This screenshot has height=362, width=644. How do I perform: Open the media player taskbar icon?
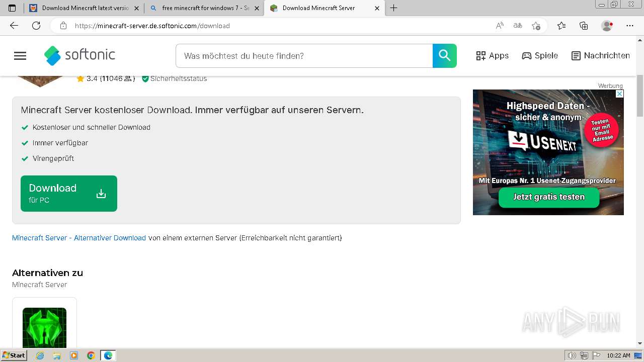tap(74, 355)
